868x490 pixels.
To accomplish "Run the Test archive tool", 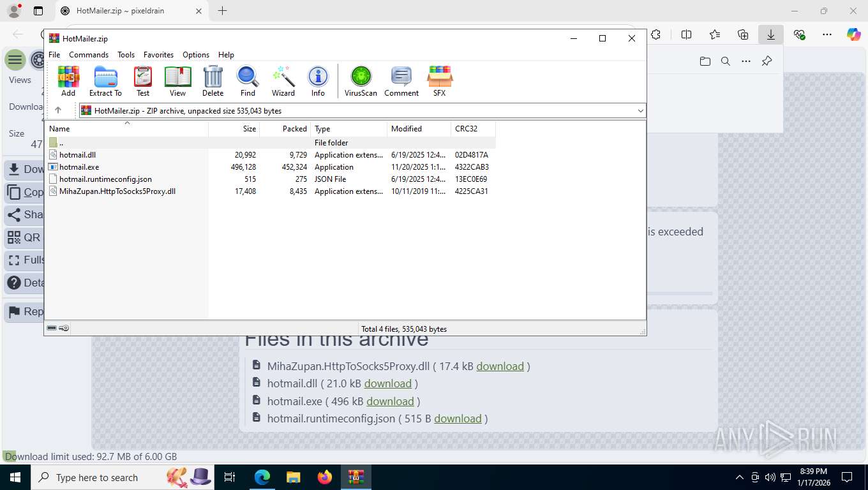I will [143, 81].
